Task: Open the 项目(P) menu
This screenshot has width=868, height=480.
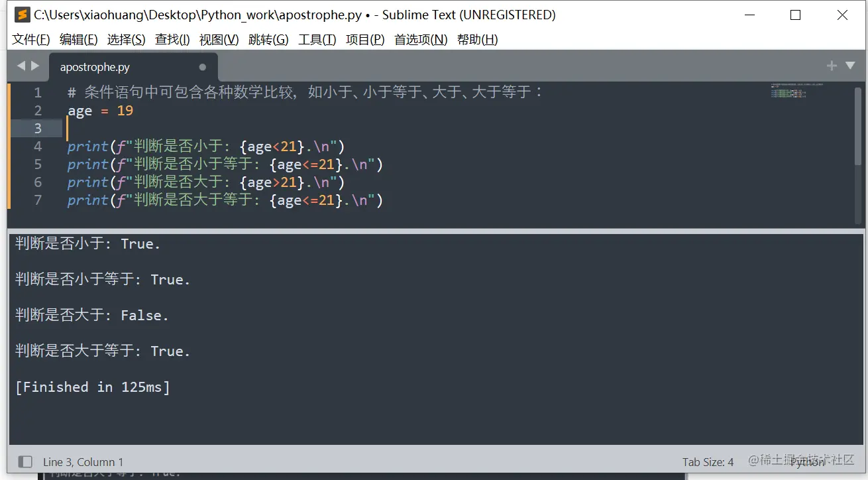Action: coord(365,40)
